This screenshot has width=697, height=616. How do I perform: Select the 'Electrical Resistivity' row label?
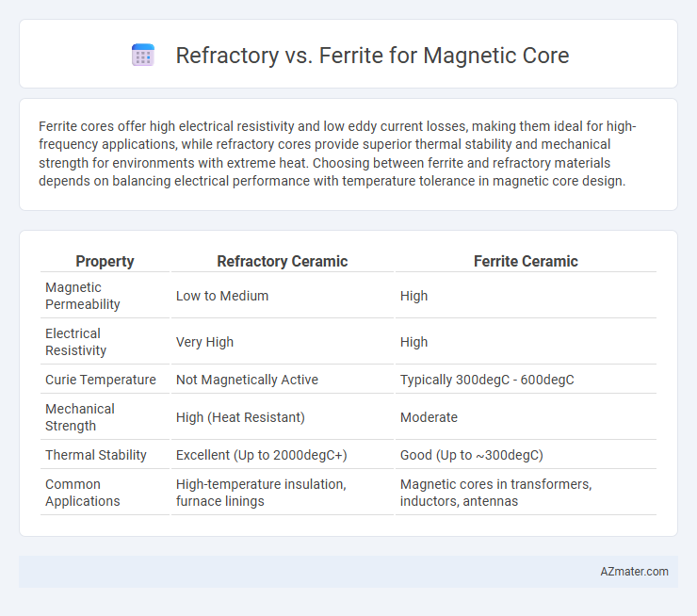pyautogui.click(x=75, y=342)
